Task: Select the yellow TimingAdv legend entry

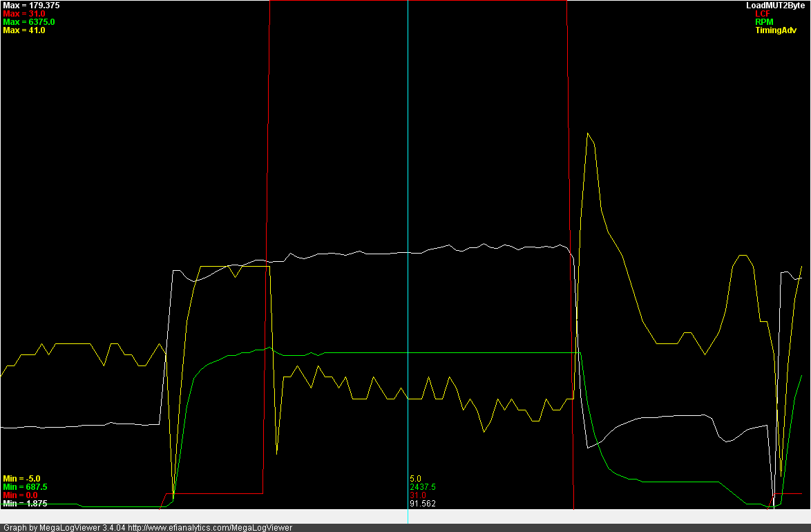Action: click(775, 30)
